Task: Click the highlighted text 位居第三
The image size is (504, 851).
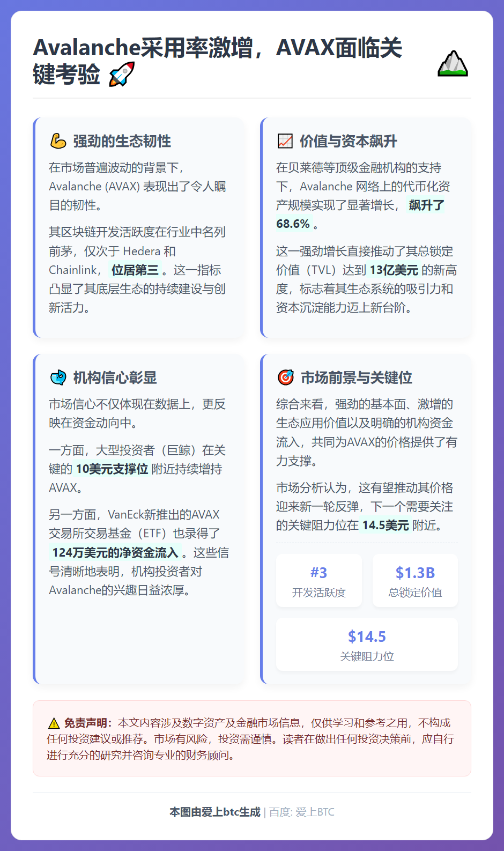Action: (135, 270)
